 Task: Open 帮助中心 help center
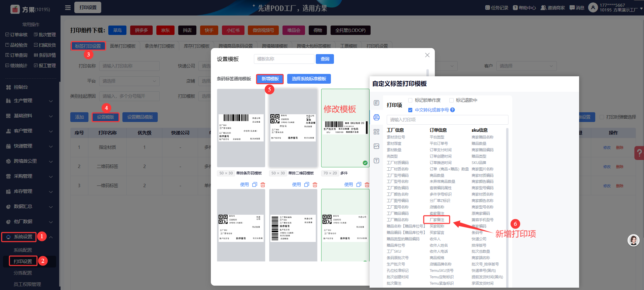524,8
